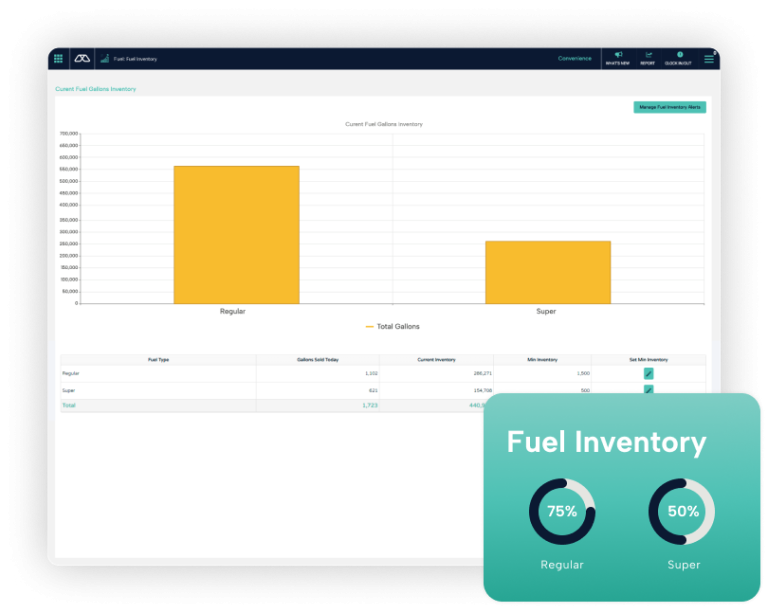Screen dimensions: 768x613
Task: Click the Manage Fuel Inventory Alerts button
Action: (670, 107)
